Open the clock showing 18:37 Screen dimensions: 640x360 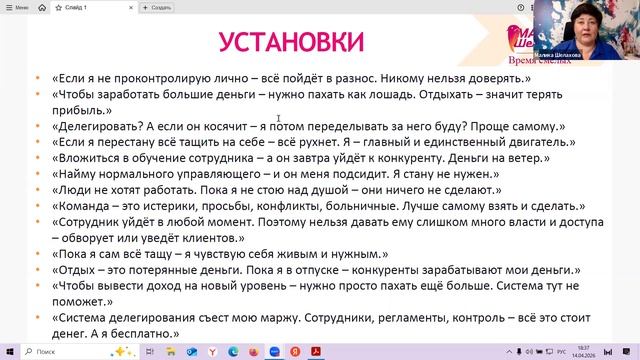pos(583,351)
